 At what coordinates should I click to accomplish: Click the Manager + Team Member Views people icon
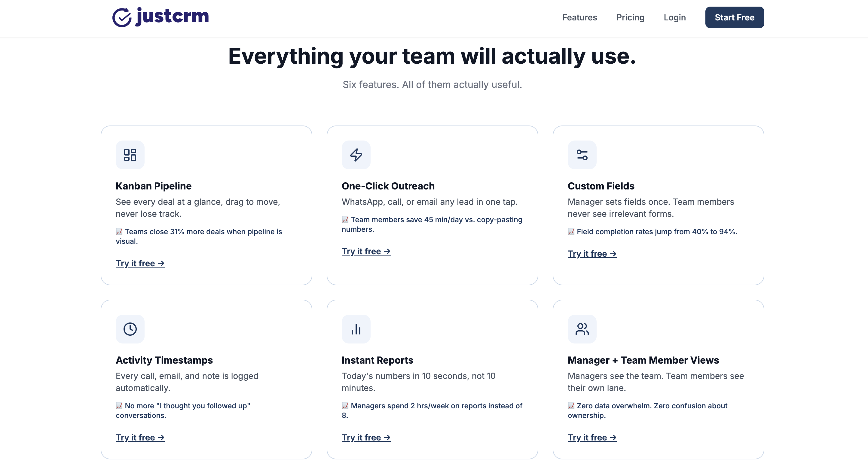coord(582,329)
